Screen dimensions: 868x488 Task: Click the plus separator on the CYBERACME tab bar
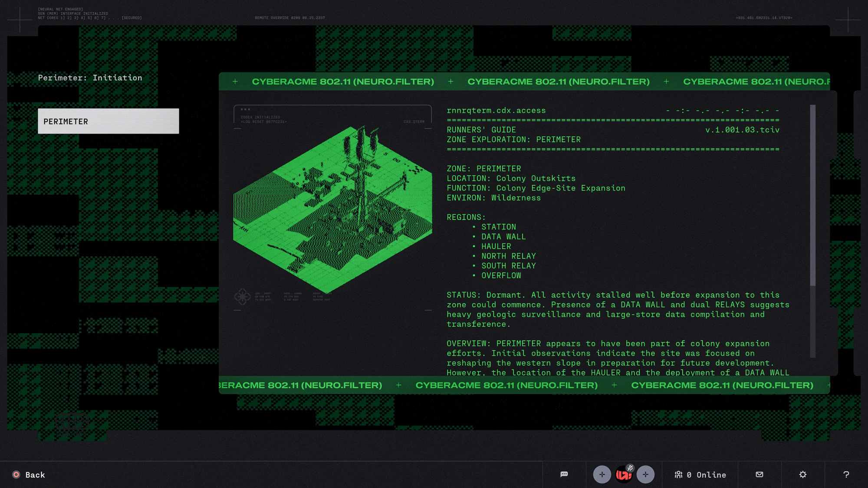pos(450,82)
